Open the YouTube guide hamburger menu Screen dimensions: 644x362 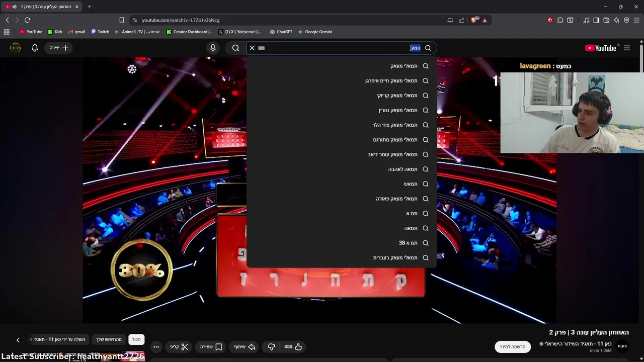(627, 48)
